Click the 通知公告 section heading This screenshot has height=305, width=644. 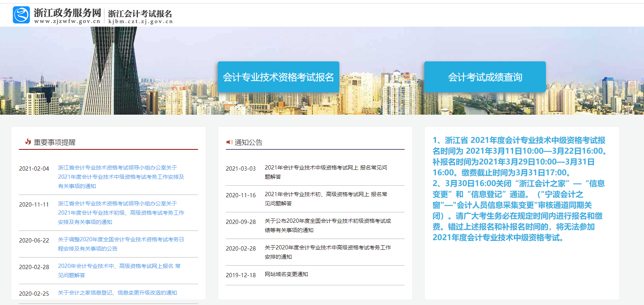pos(248,142)
